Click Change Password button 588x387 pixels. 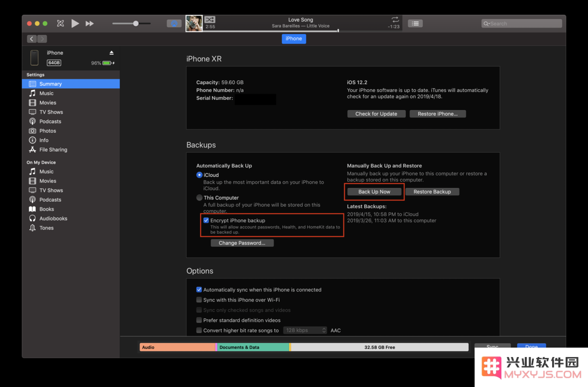pos(242,243)
